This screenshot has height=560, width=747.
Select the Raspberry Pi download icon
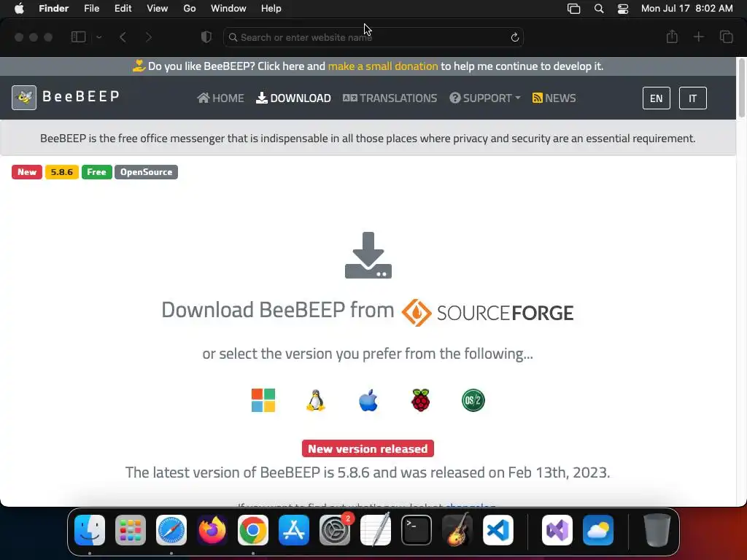421,400
